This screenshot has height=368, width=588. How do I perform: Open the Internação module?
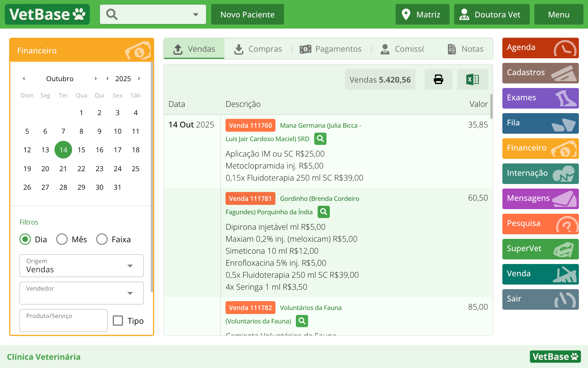[x=540, y=174]
